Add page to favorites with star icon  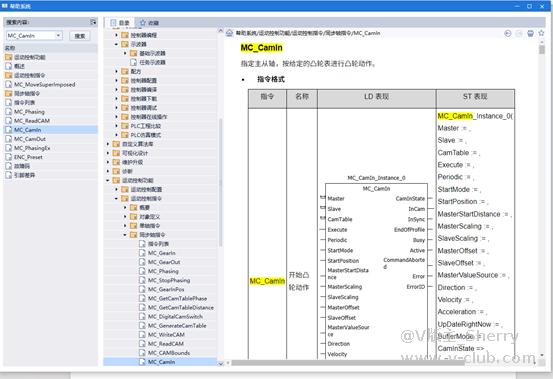click(541, 33)
